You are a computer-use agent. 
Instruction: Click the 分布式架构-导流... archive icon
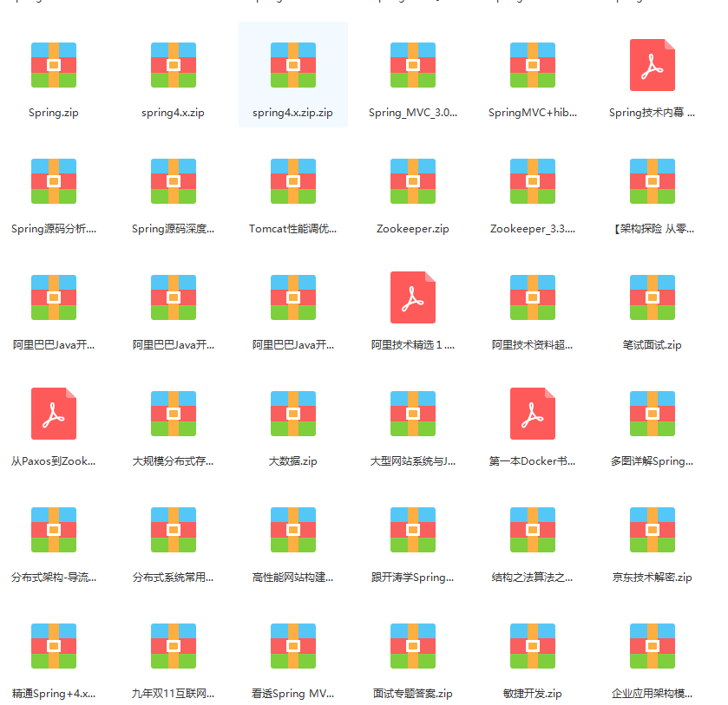54,530
